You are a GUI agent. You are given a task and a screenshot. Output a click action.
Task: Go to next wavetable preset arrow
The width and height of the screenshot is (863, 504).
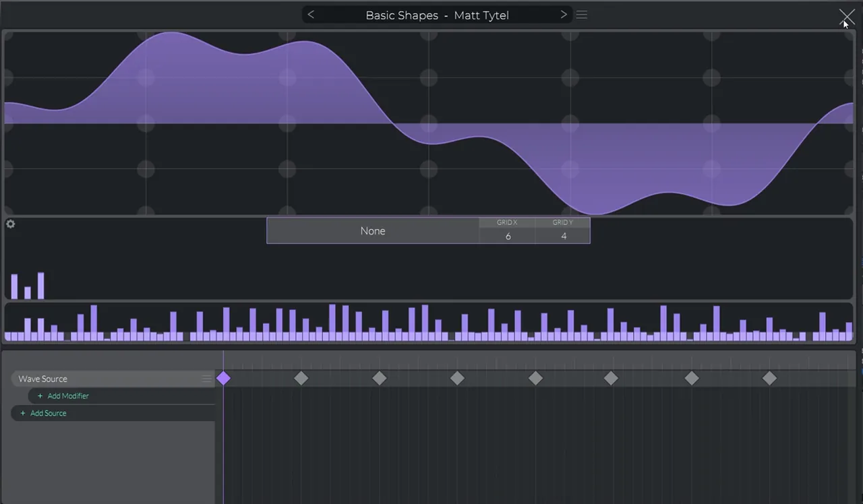(x=564, y=14)
